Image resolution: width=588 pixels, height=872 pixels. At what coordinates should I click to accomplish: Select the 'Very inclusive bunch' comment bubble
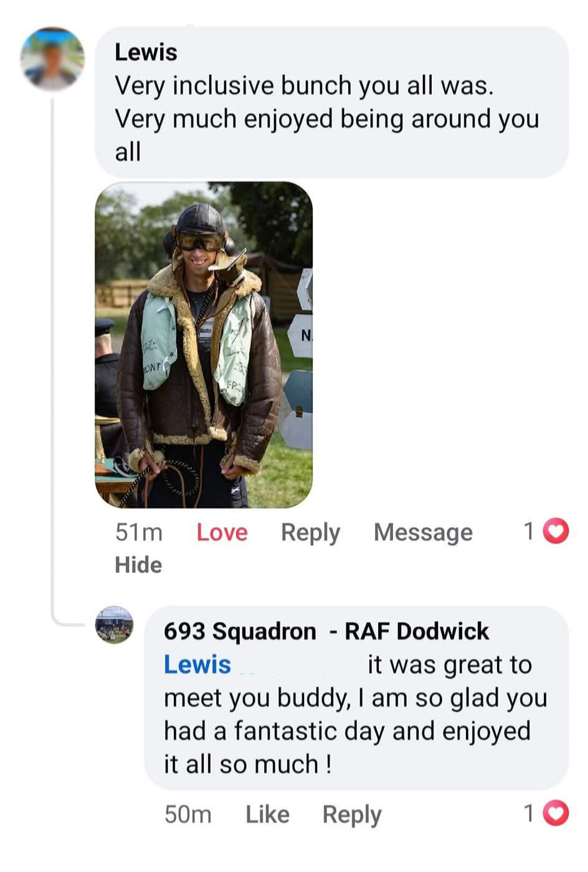(331, 102)
